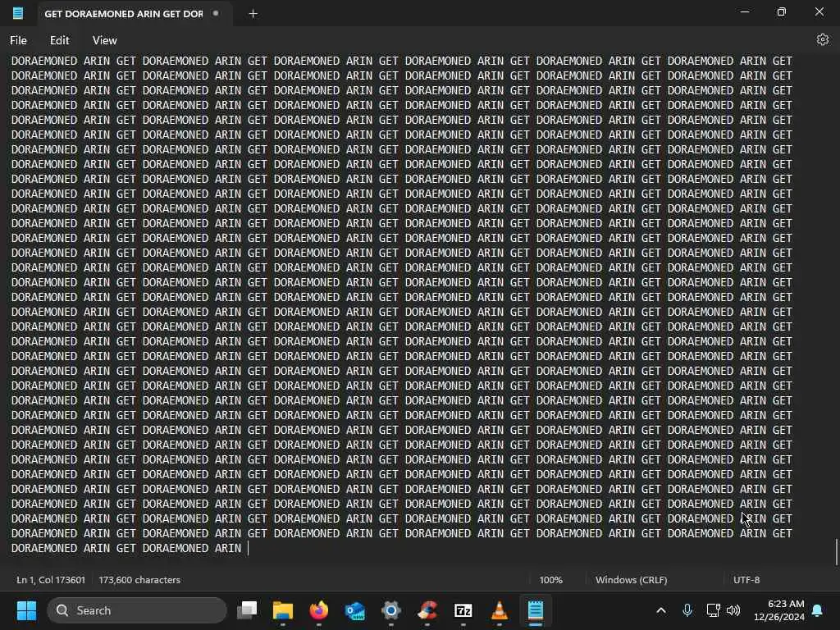The height and width of the screenshot is (630, 840).
Task: Launch Firefox from taskbar
Action: pyautogui.click(x=319, y=610)
